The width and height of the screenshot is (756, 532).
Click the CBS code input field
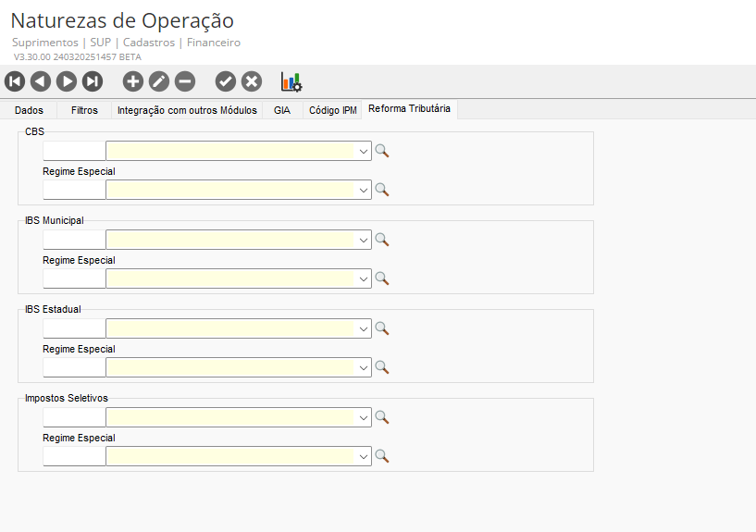pos(74,151)
